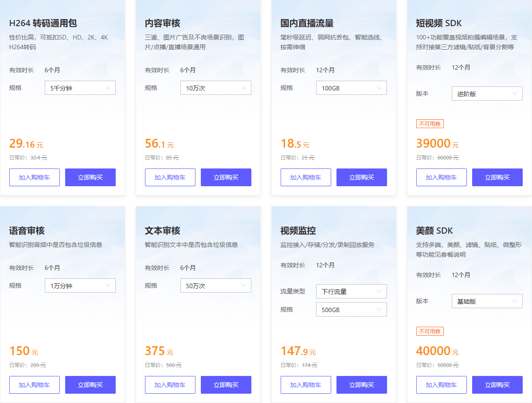Expand the 内容审核 spec selector showing 10万次
The width and height of the screenshot is (532, 403).
215,88
